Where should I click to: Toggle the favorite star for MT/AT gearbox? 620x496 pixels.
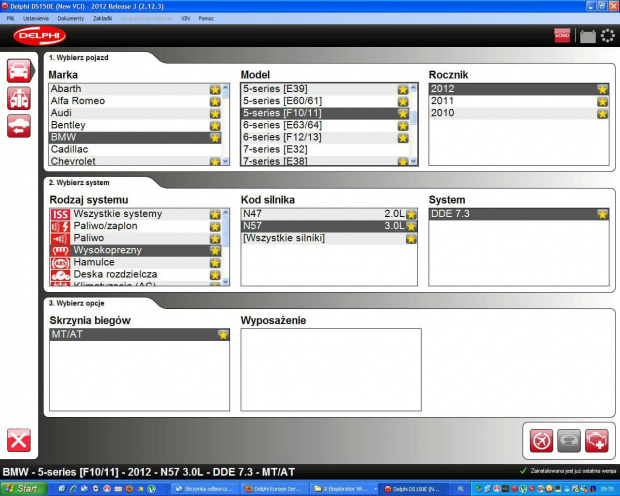point(223,335)
